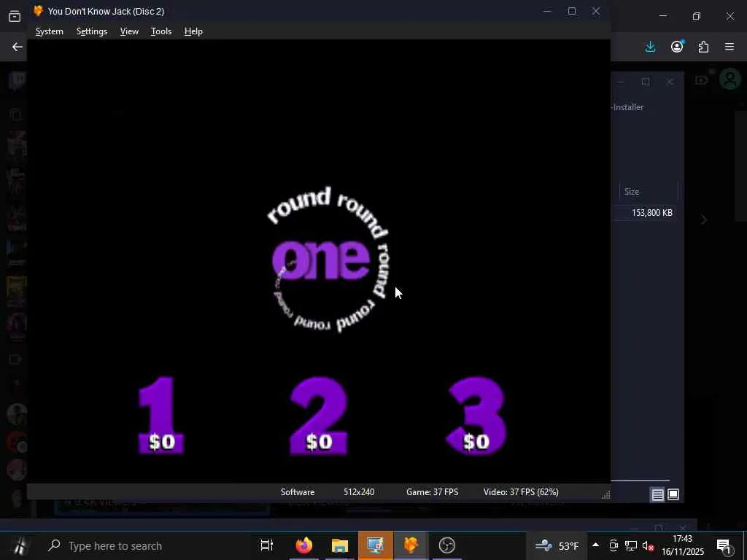The width and height of the screenshot is (747, 560).
Task: Click player 3 score $0
Action: (476, 442)
